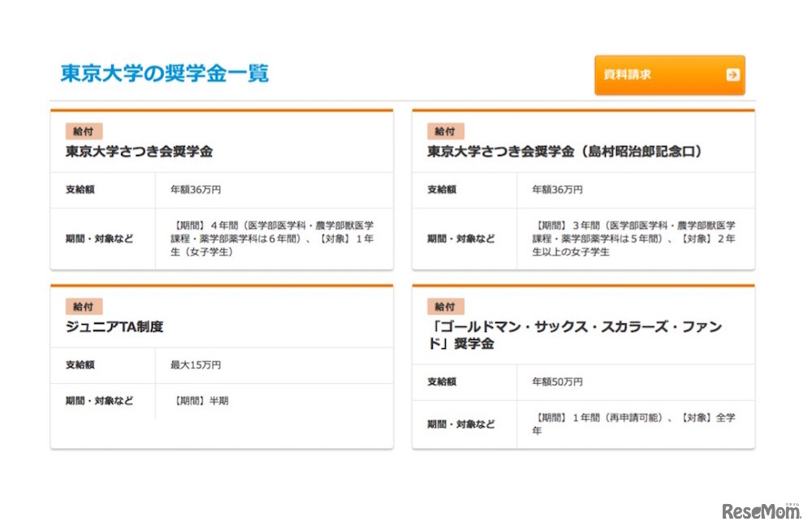
Task: Click the orange bar above ジュニアTA制度 card
Action: [x=222, y=286]
